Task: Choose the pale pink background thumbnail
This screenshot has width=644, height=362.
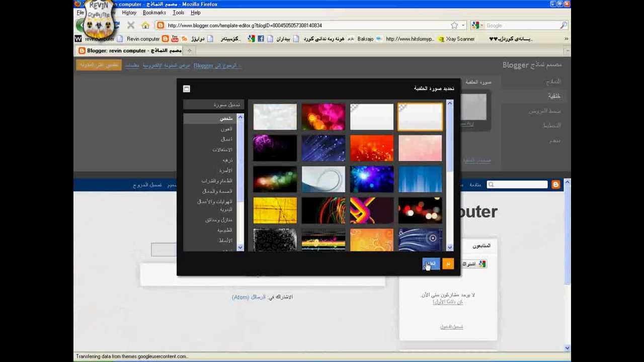Action: click(x=420, y=148)
